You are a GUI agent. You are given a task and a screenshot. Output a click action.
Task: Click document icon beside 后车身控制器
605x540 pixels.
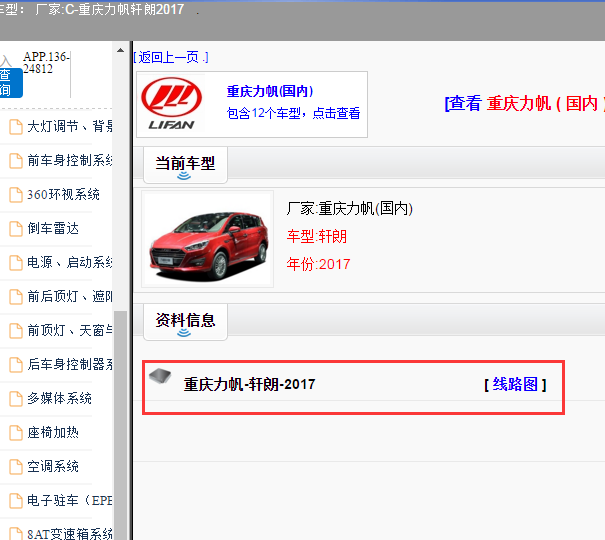point(16,365)
